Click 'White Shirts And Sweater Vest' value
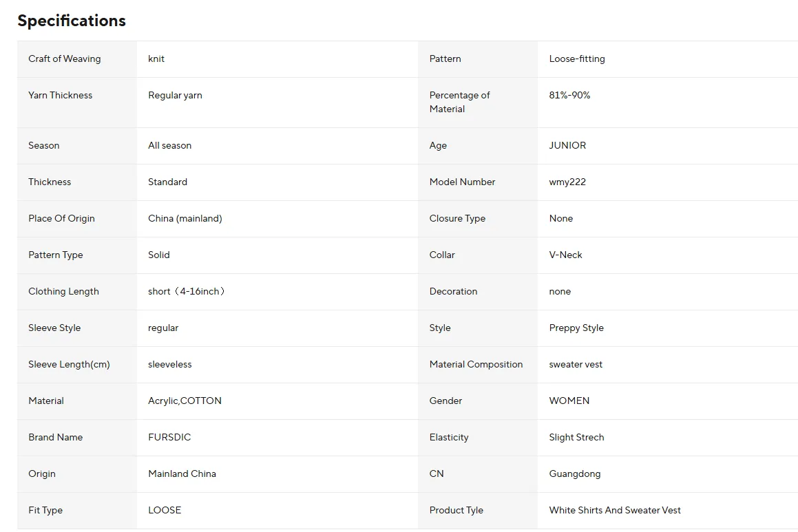The width and height of the screenshot is (798, 532). pos(615,510)
